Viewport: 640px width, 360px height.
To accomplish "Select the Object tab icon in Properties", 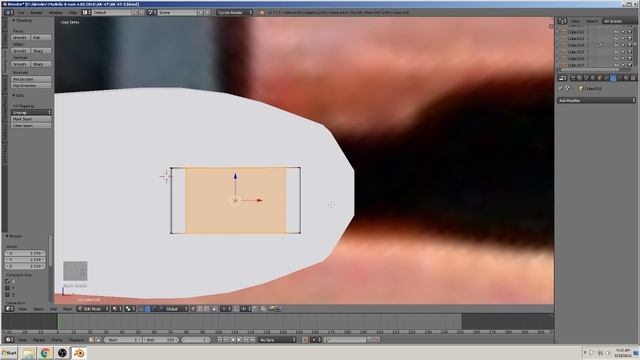I will coord(599,78).
